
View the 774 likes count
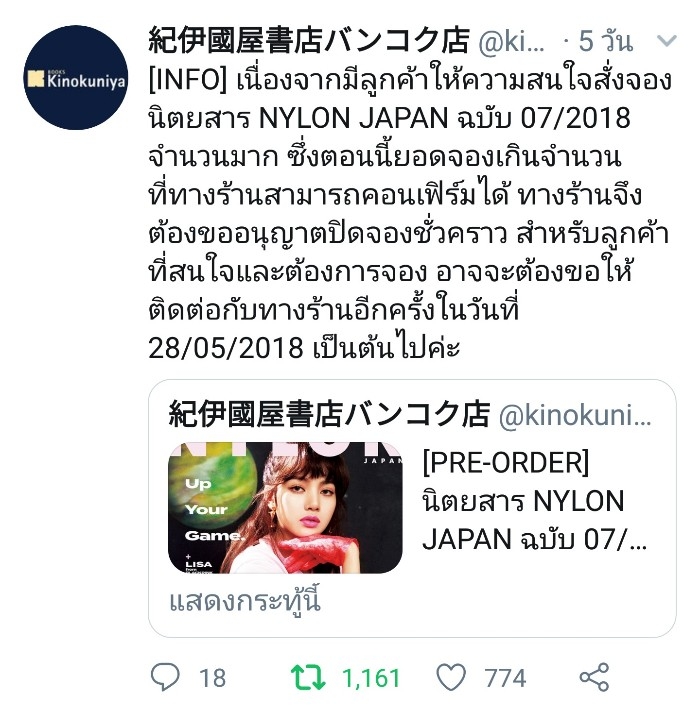(505, 678)
